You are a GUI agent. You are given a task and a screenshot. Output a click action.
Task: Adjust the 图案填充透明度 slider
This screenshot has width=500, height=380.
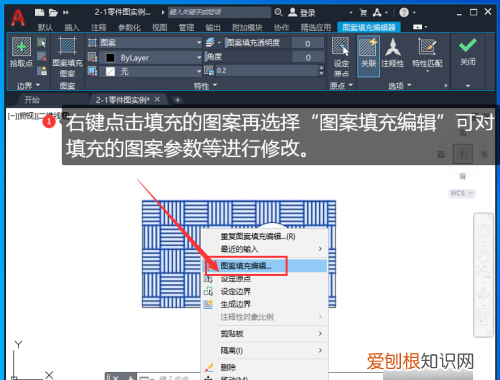(x=258, y=43)
